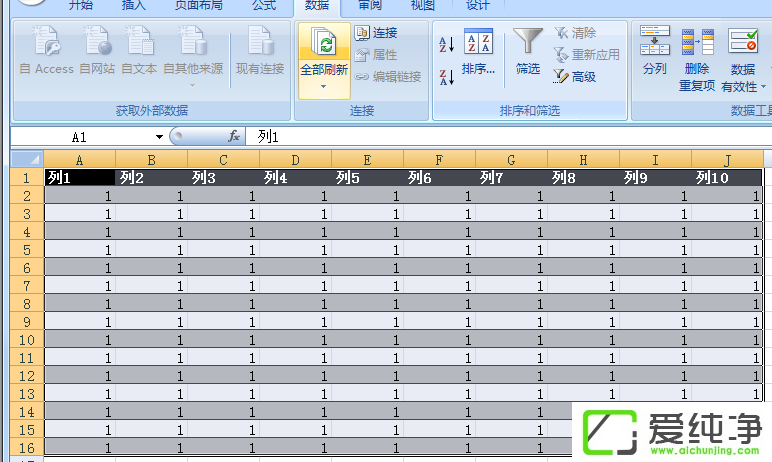Sort descending with the Z-A icon

(446, 77)
